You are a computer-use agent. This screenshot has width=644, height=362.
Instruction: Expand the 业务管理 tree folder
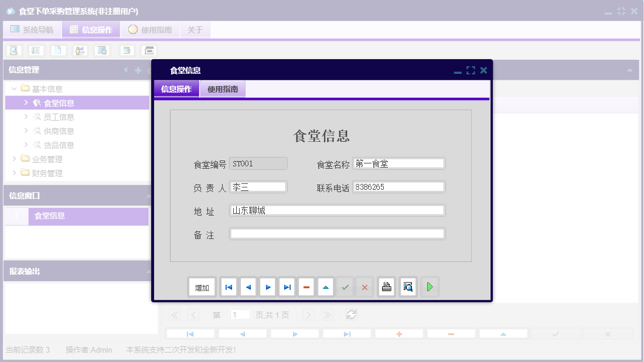point(15,159)
